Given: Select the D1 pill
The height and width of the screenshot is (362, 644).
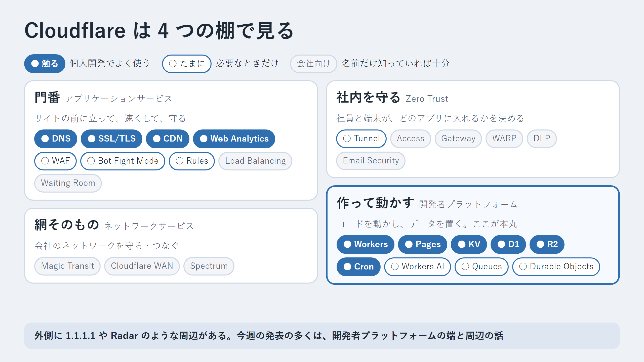Looking at the screenshot, I should point(508,244).
